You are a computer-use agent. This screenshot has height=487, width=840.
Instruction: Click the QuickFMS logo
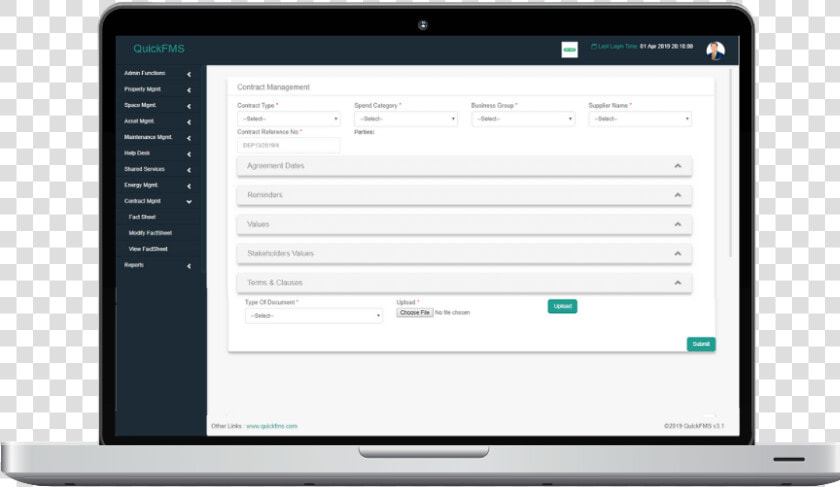(159, 49)
